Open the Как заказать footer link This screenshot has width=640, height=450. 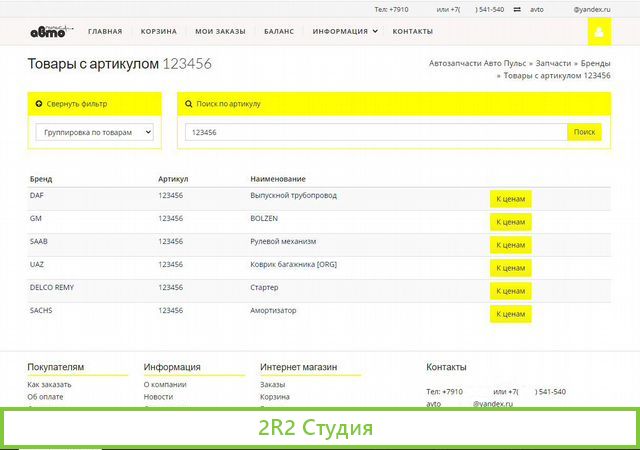click(49, 384)
